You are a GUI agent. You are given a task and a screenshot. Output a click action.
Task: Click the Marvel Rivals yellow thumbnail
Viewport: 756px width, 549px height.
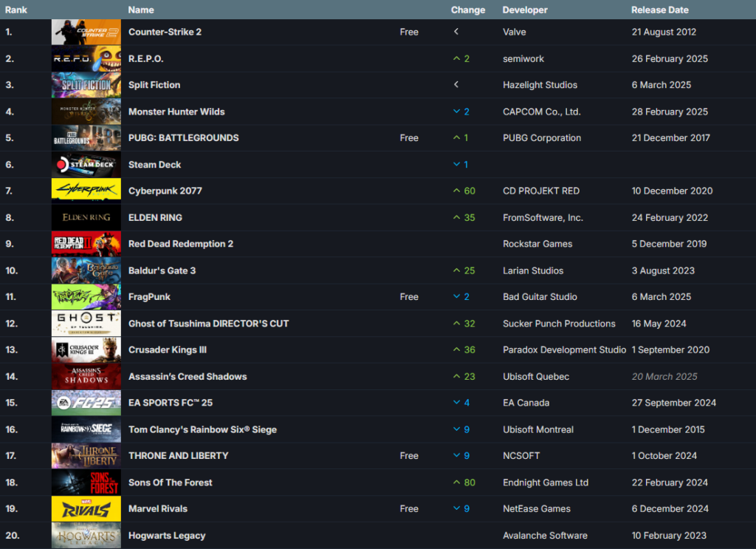(86, 509)
